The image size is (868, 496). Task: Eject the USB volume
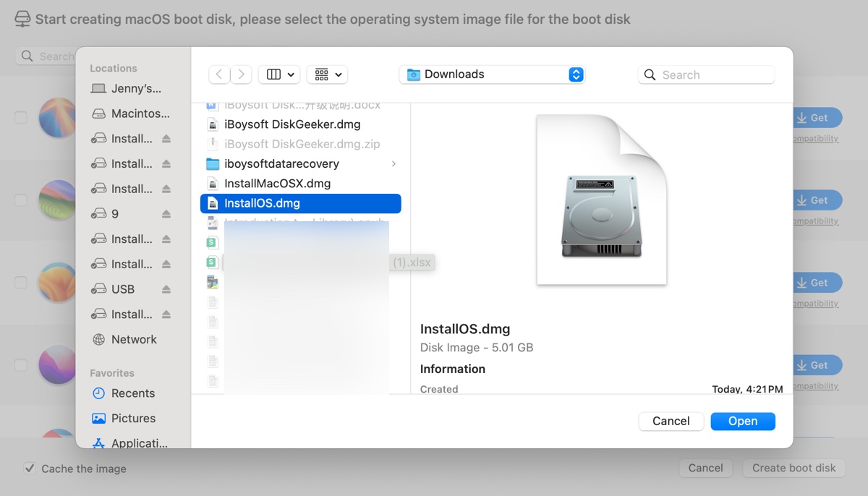tap(166, 289)
